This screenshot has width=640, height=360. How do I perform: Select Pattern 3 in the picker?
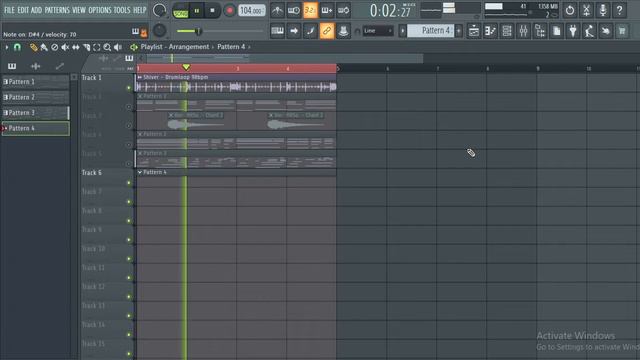[x=36, y=113]
